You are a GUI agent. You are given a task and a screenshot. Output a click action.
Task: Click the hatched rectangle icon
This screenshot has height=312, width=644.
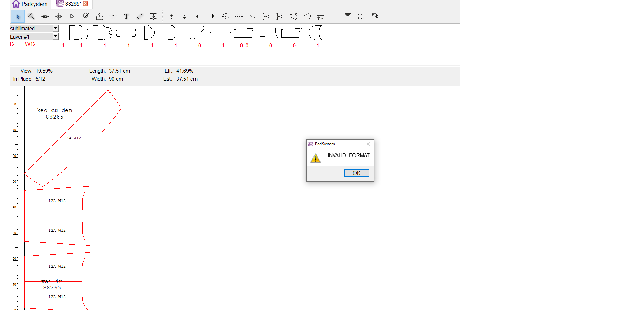click(x=374, y=16)
